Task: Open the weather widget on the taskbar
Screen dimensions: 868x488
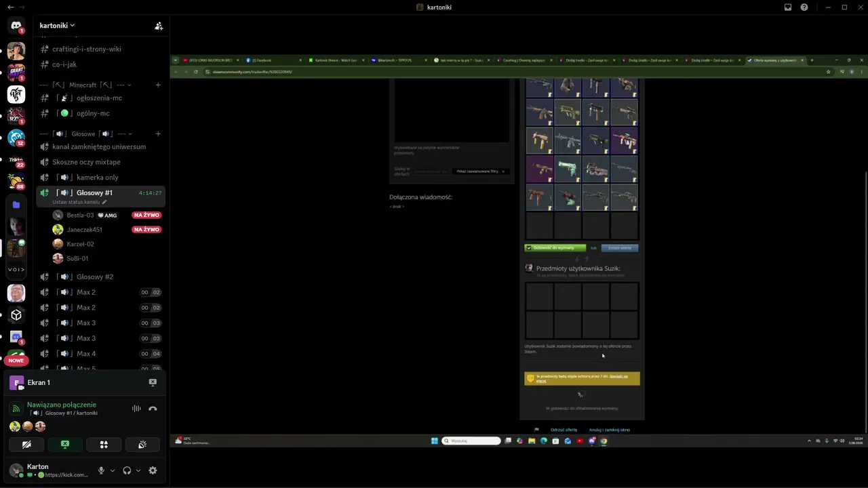Action: tap(192, 441)
